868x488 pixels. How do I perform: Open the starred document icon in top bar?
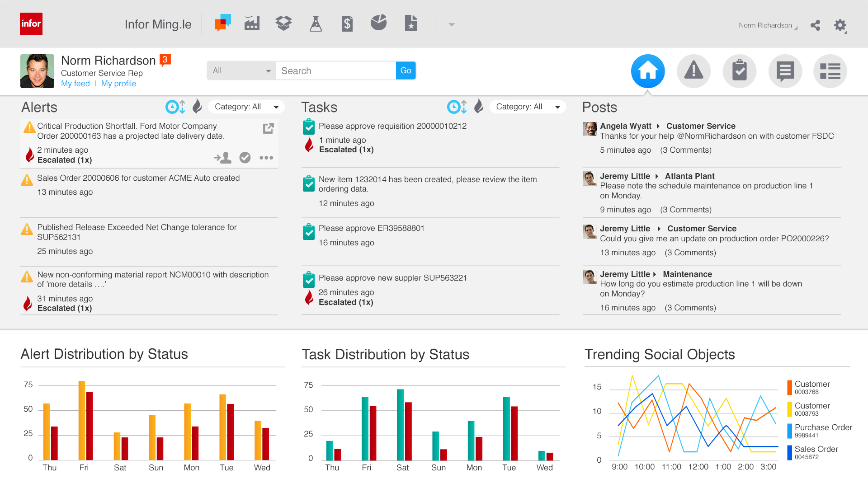[411, 23]
